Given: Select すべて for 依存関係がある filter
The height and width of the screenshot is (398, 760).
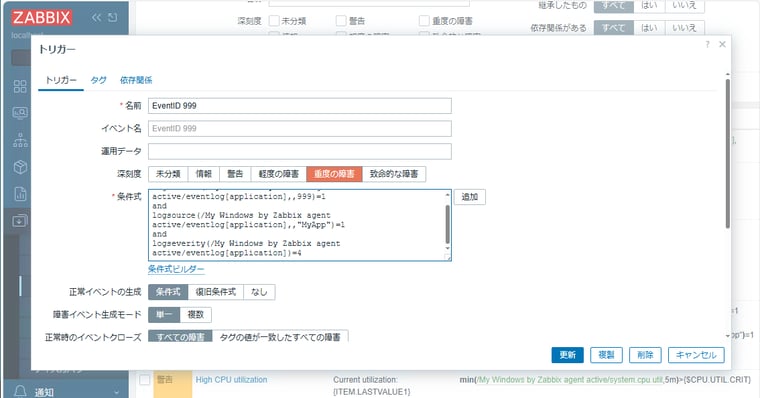Looking at the screenshot, I should (x=613, y=28).
